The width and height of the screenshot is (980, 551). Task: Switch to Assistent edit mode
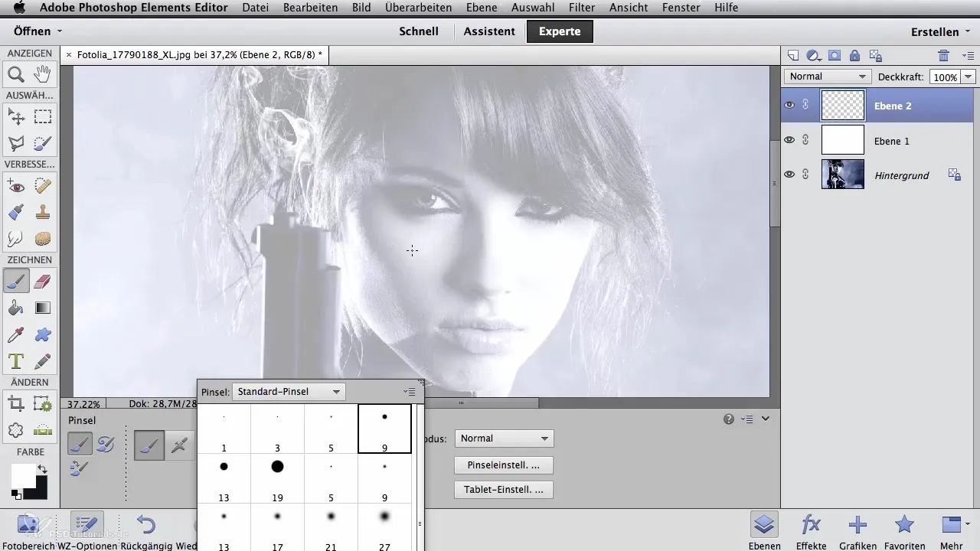click(x=490, y=31)
